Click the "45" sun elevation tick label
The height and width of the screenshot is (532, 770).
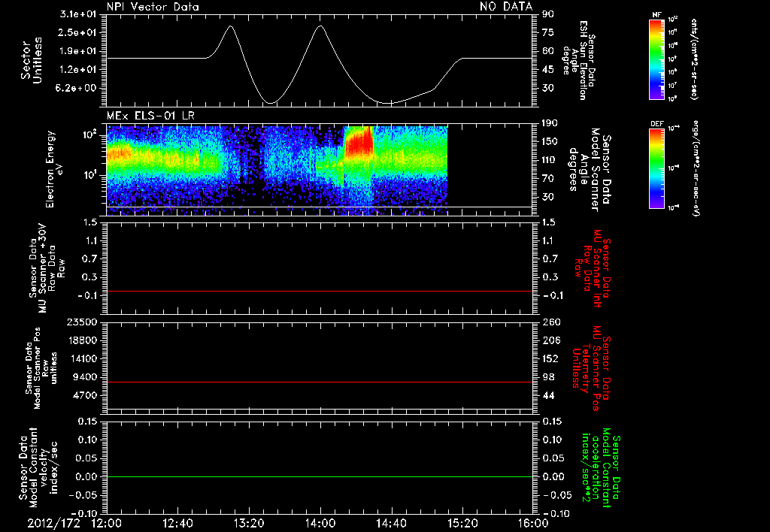[548, 70]
